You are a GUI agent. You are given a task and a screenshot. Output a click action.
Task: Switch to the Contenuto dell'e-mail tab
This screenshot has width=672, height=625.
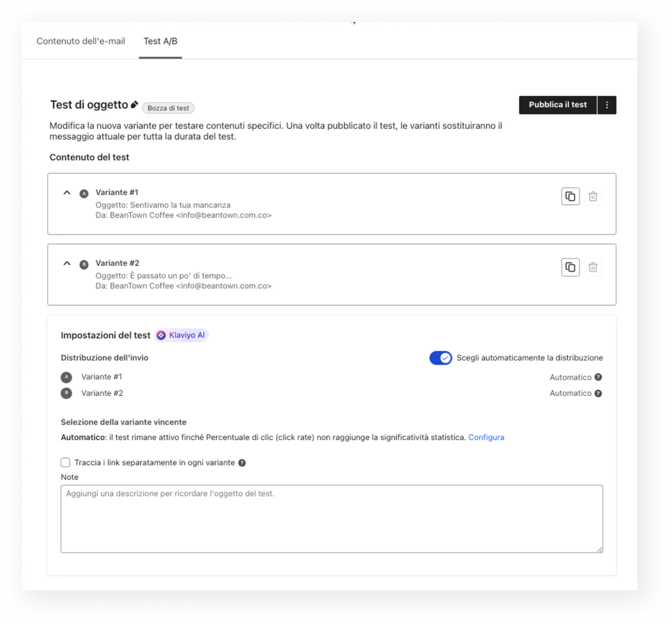(81, 41)
